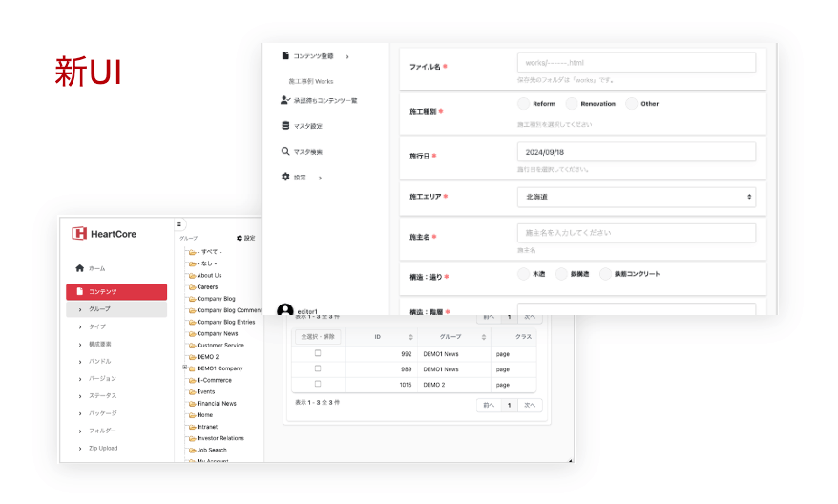Viewport: 838px width, 504px height.
Task: Click the database icon for マスタ設定
Action: [285, 125]
